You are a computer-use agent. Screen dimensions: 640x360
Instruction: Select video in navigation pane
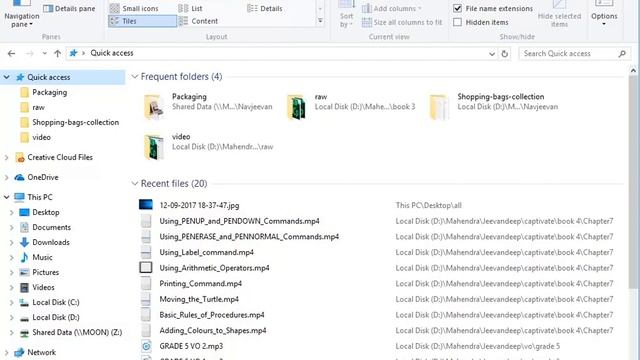coord(42,137)
